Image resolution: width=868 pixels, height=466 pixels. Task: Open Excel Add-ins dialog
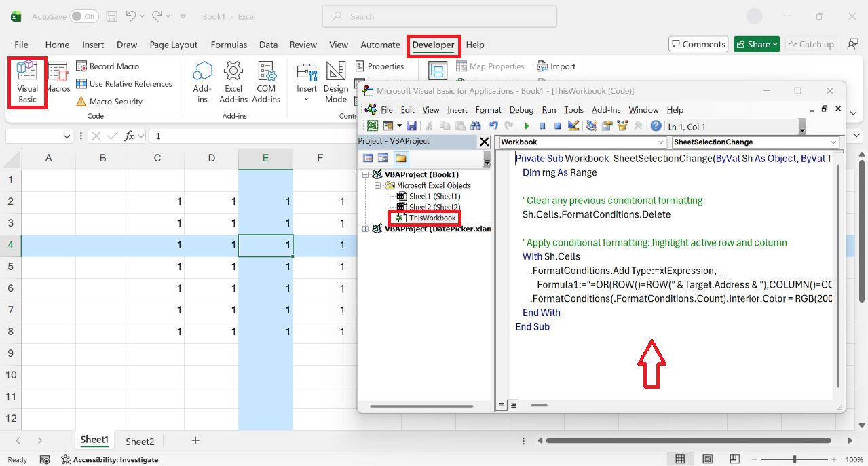coord(233,81)
